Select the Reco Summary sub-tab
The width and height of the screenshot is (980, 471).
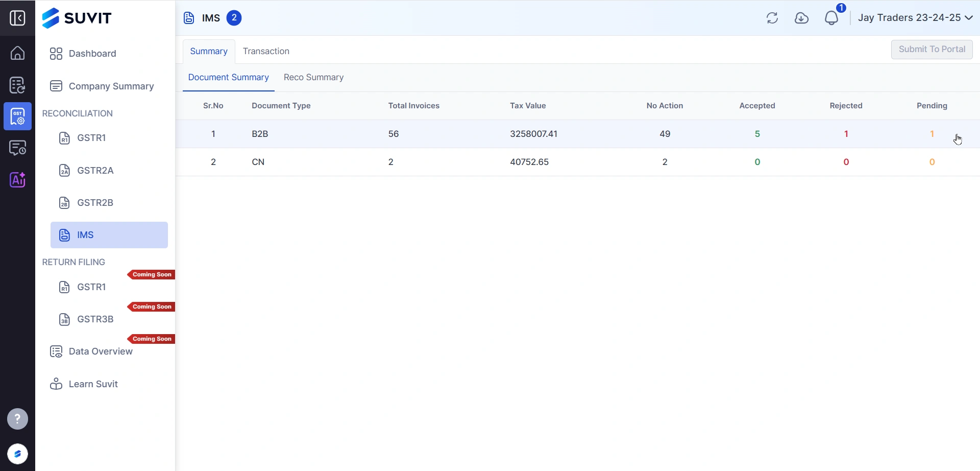coord(313,78)
